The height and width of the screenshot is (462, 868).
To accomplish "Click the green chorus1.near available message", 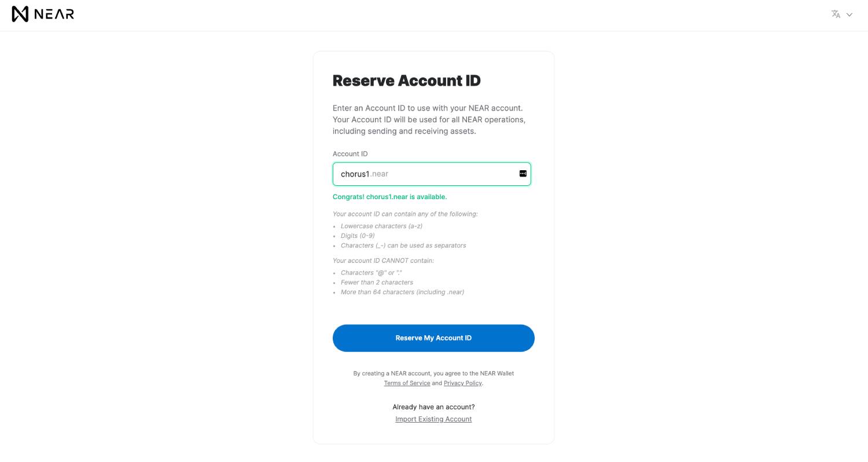I will point(389,197).
